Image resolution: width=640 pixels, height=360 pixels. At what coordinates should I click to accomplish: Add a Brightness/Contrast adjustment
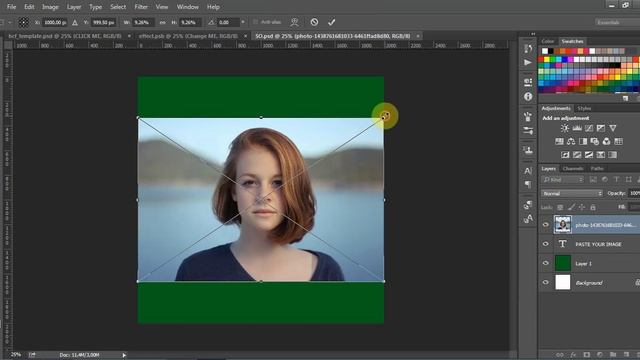click(x=564, y=128)
